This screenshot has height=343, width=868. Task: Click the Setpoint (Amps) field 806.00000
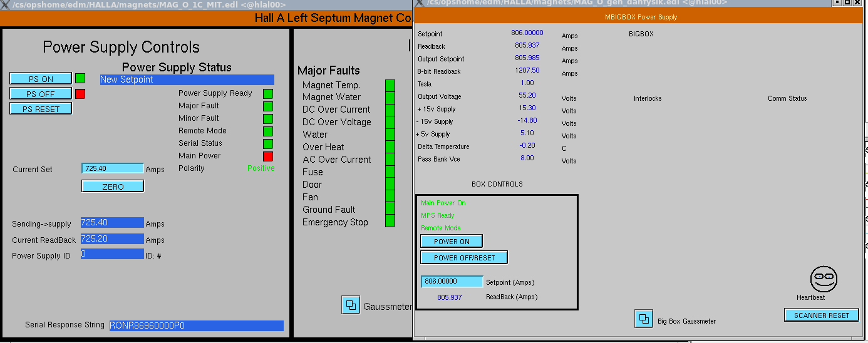[452, 282]
